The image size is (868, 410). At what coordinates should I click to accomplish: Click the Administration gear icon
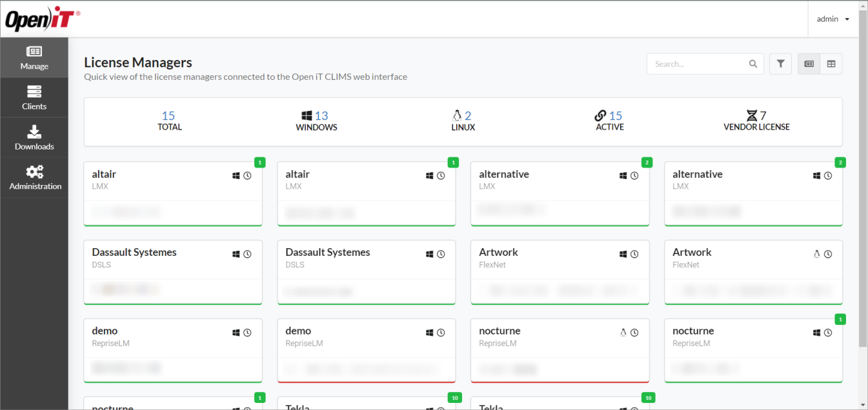[34, 173]
